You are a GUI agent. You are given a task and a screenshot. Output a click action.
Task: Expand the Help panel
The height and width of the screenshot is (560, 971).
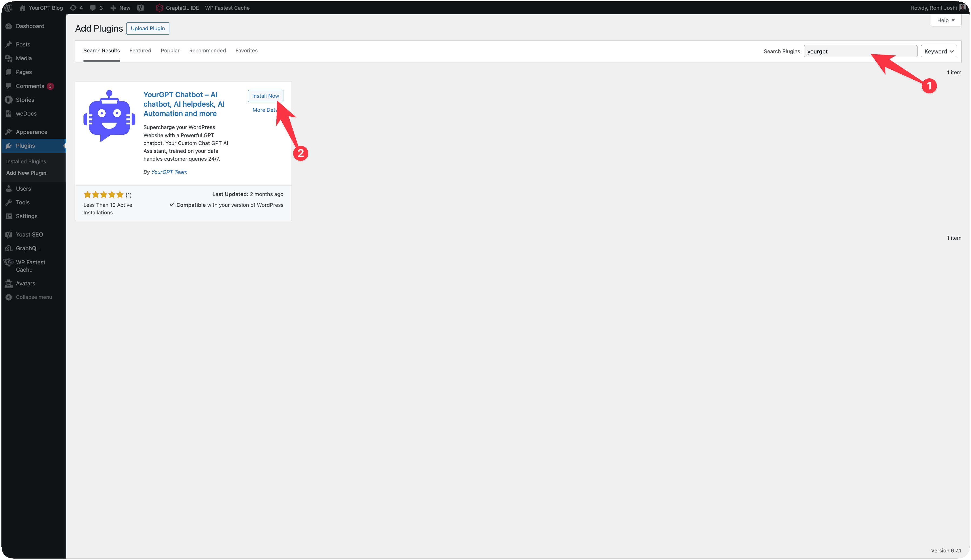[x=945, y=20]
